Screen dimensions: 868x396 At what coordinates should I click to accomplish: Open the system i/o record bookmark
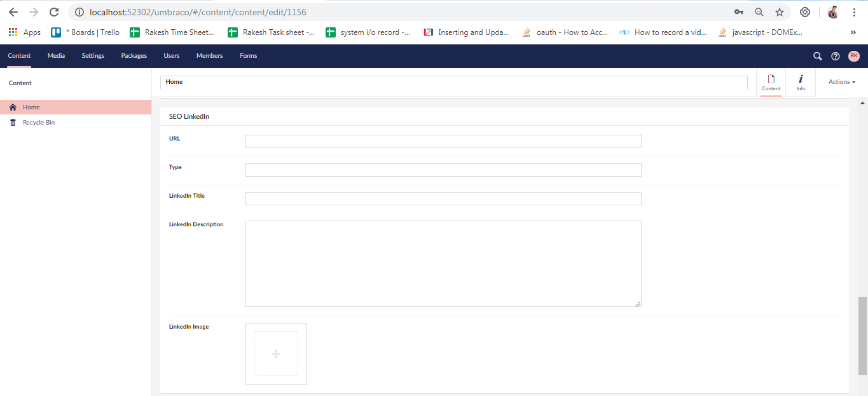tap(368, 32)
